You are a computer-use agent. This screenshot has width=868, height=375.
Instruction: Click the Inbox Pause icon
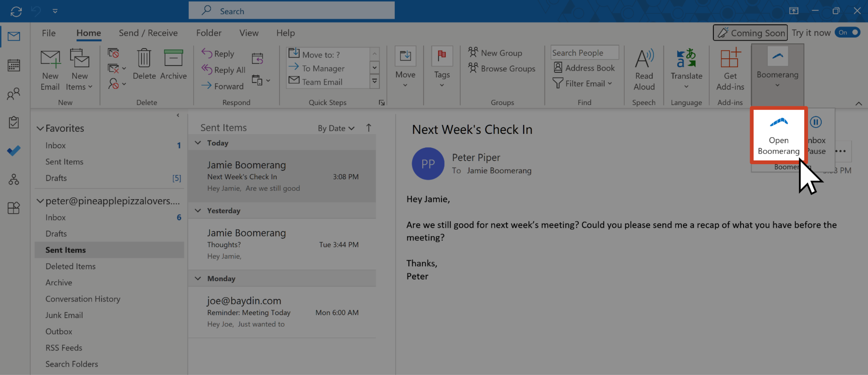tap(816, 122)
